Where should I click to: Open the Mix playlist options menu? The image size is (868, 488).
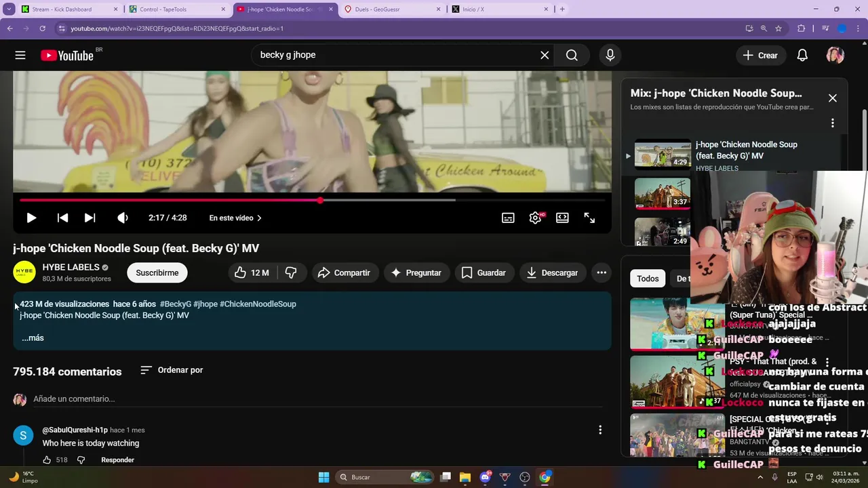tap(833, 123)
